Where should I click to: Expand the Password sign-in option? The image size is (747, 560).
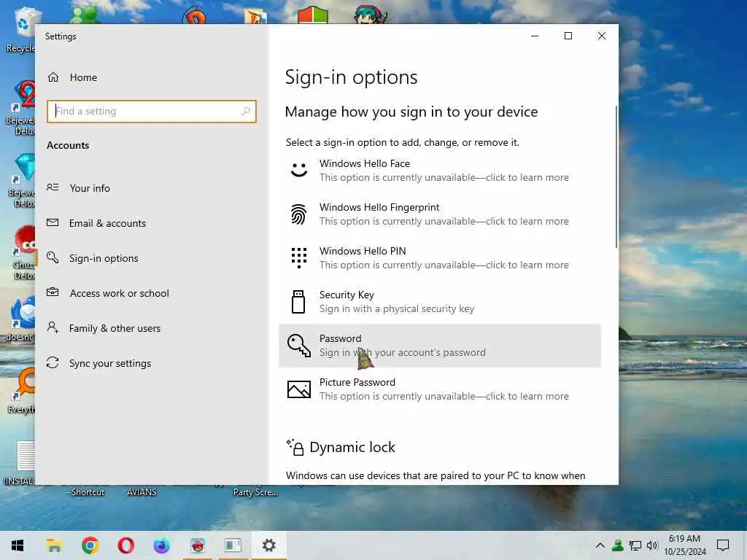pos(440,346)
